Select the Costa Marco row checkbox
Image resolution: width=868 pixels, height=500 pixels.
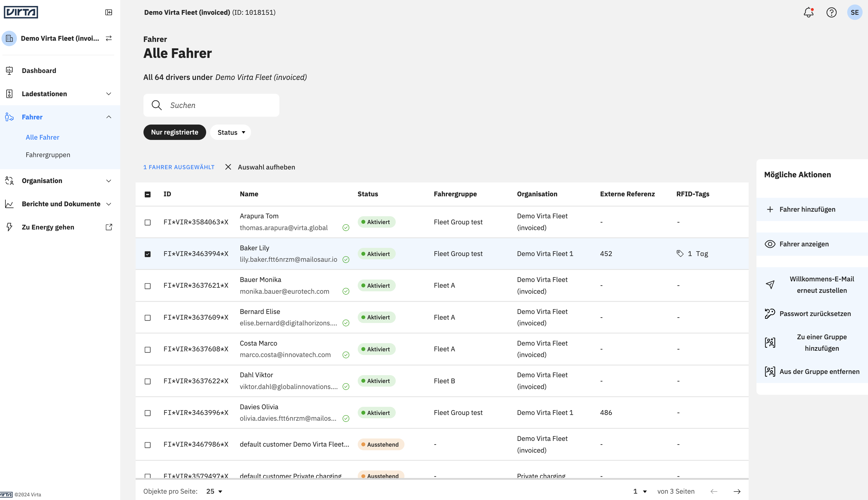[148, 350]
